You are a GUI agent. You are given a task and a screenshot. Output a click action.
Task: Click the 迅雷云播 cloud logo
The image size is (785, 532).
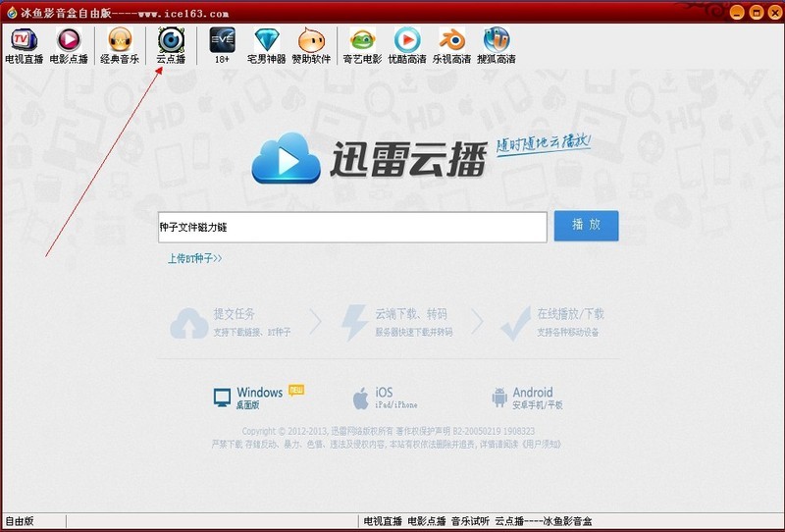click(286, 158)
